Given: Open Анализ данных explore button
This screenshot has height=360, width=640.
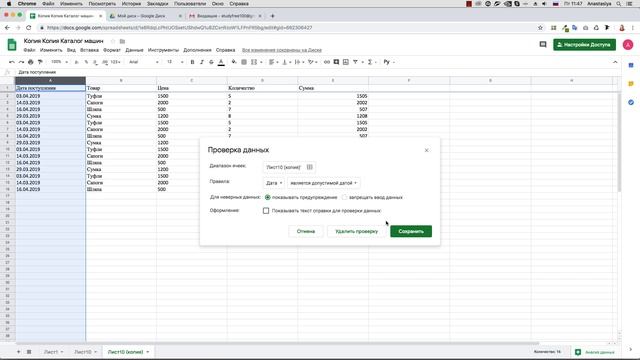Looking at the screenshot, I should [595, 352].
